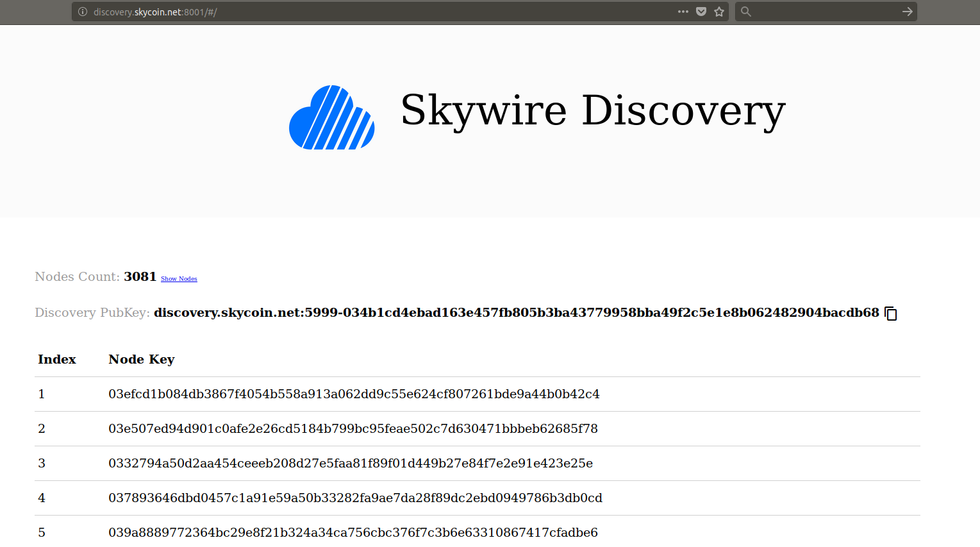Click the search go arrow
The image size is (980, 547).
click(x=907, y=12)
